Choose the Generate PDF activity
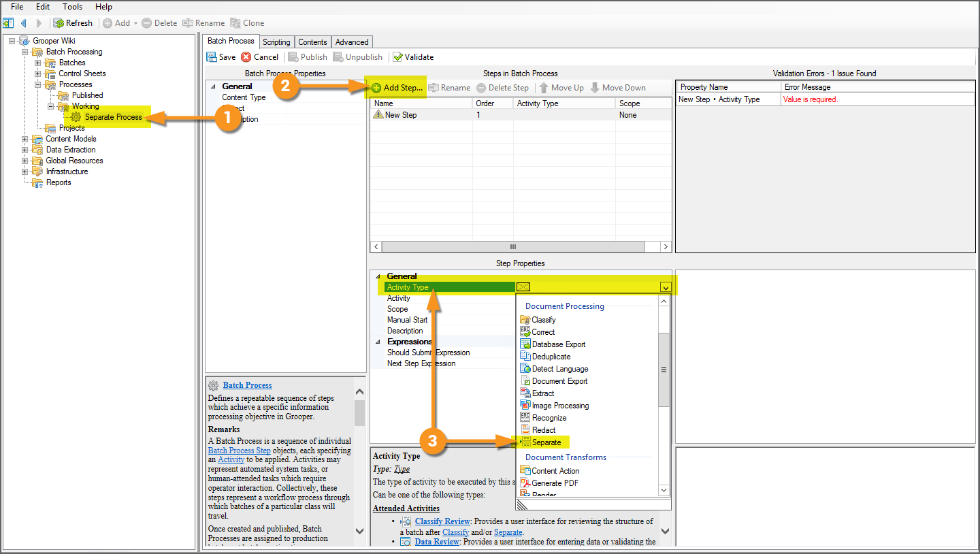 click(x=551, y=483)
